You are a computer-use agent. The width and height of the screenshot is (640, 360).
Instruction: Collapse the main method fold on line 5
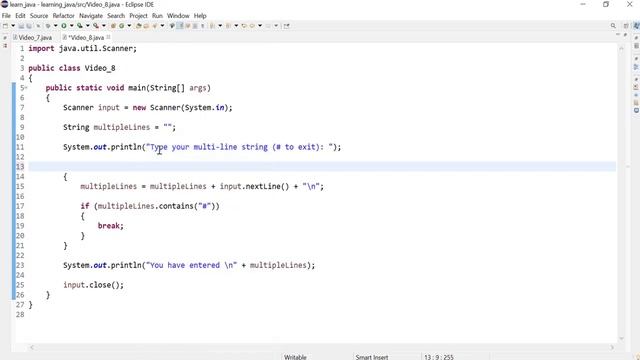[x=26, y=88]
